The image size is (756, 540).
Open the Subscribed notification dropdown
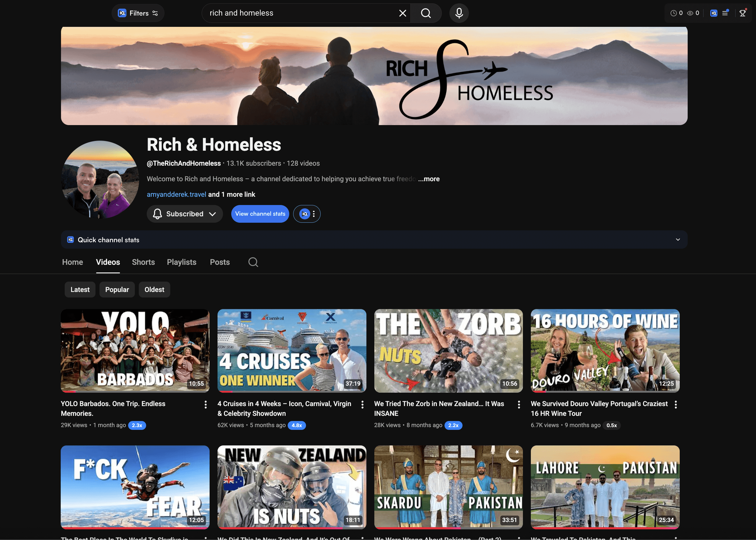185,214
